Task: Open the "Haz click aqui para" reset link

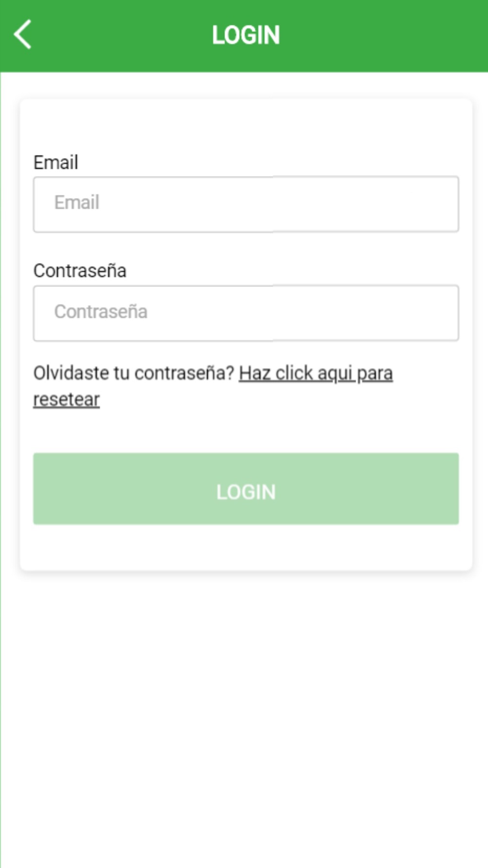Action: point(315,373)
